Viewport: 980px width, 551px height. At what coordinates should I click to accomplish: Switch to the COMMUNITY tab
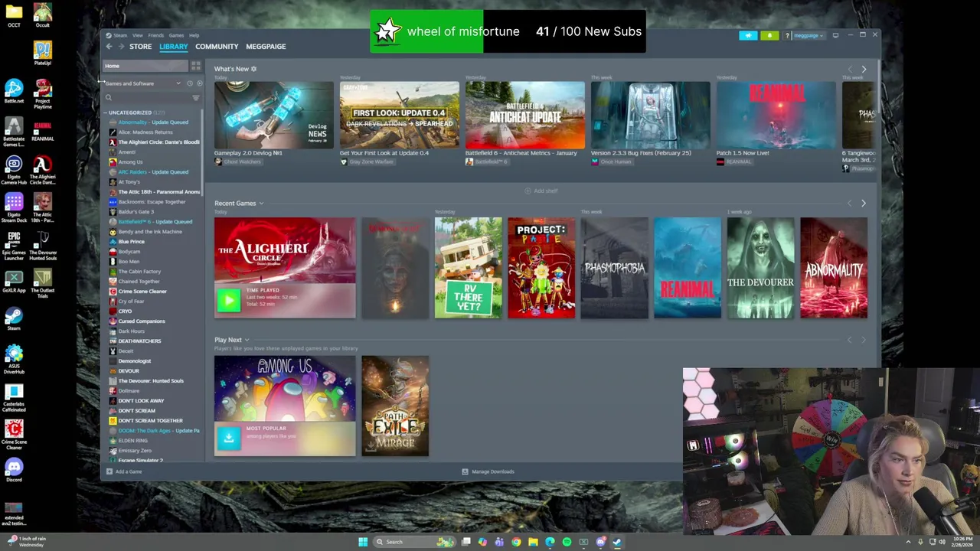[217, 47]
